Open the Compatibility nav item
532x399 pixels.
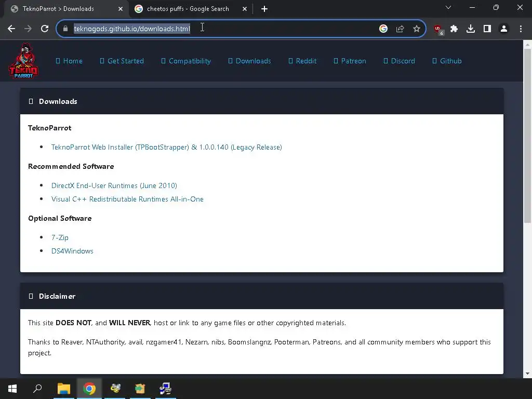pyautogui.click(x=187, y=61)
